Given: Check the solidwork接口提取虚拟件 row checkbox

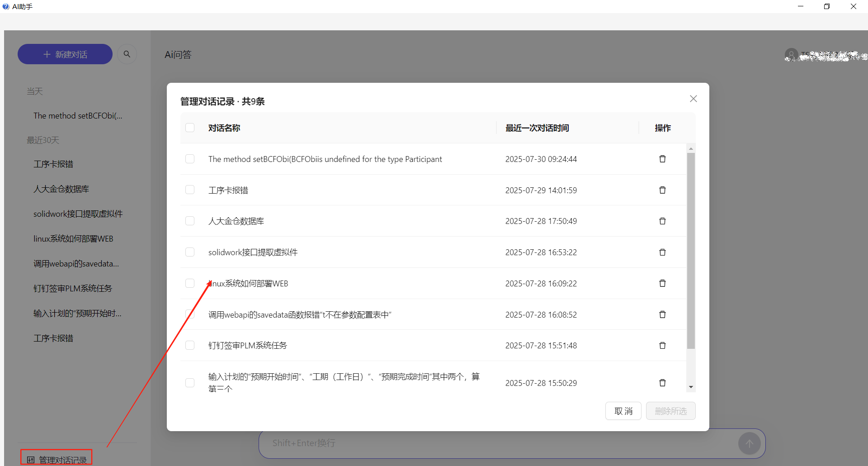Looking at the screenshot, I should point(190,252).
